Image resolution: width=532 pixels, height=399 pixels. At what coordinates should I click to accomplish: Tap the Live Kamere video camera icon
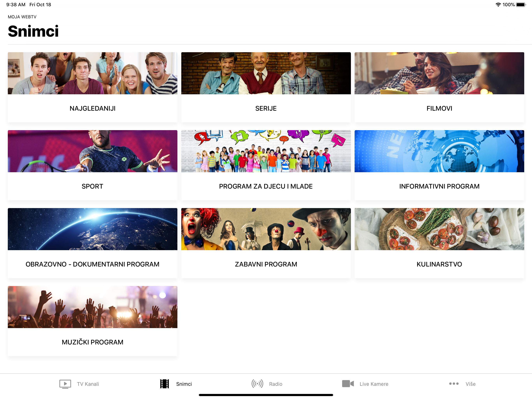pyautogui.click(x=348, y=384)
